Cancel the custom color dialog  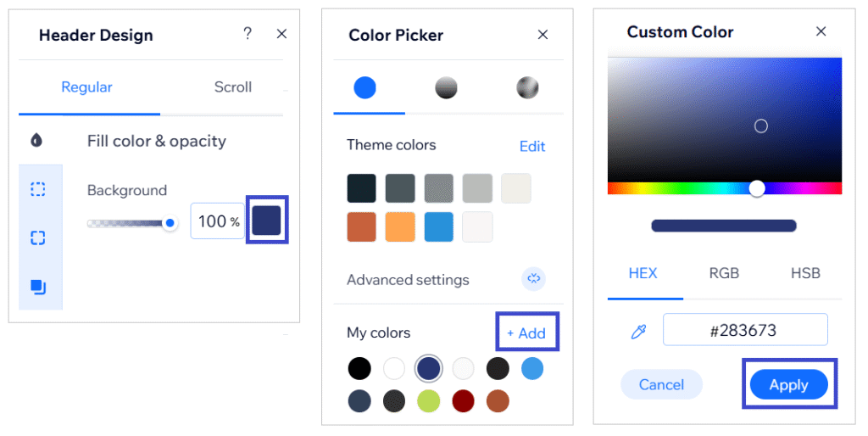tap(661, 384)
